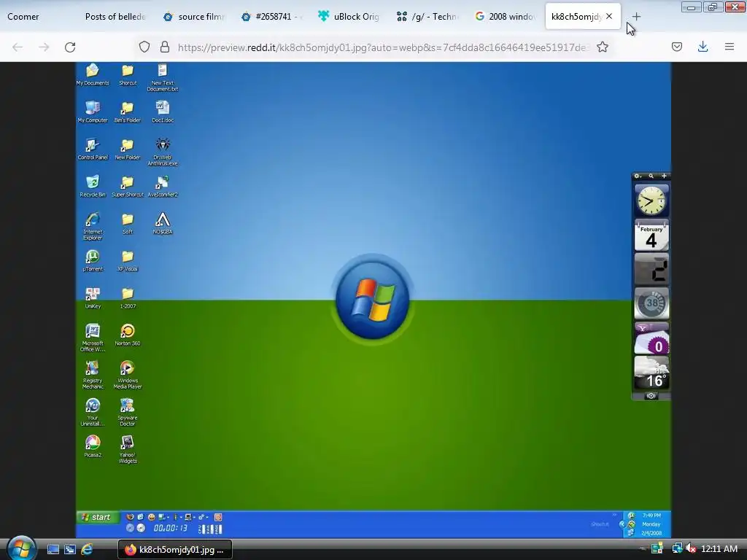Viewport: 747px width, 560px height.
Task: Click Switch Between Windows quick launch icon
Action: (x=70, y=550)
